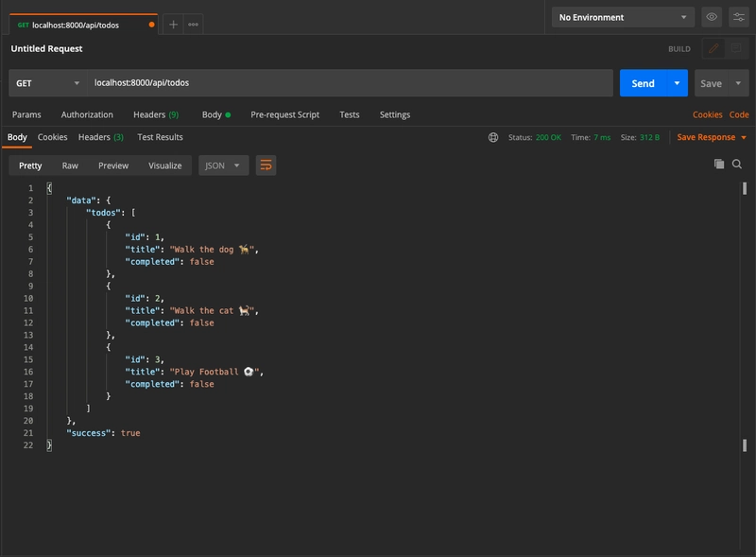Toggle line wrap icon in response toolbar
756x557 pixels.
[266, 165]
